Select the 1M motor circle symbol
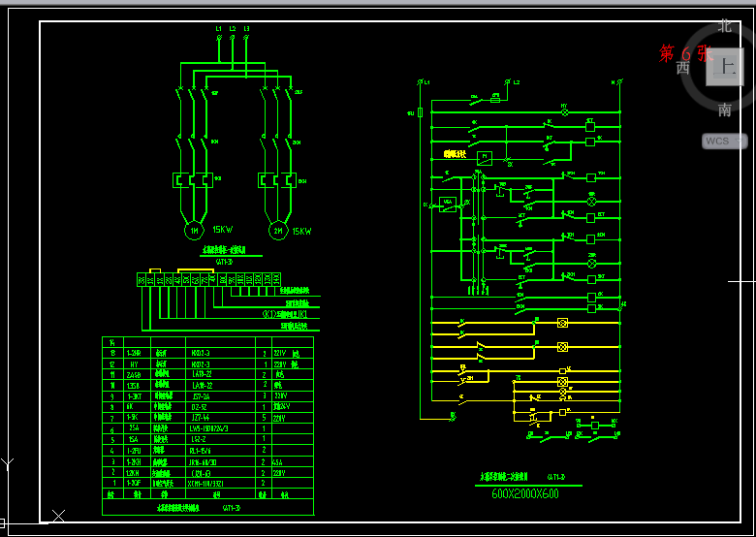The width and height of the screenshot is (756, 537). pos(194,231)
